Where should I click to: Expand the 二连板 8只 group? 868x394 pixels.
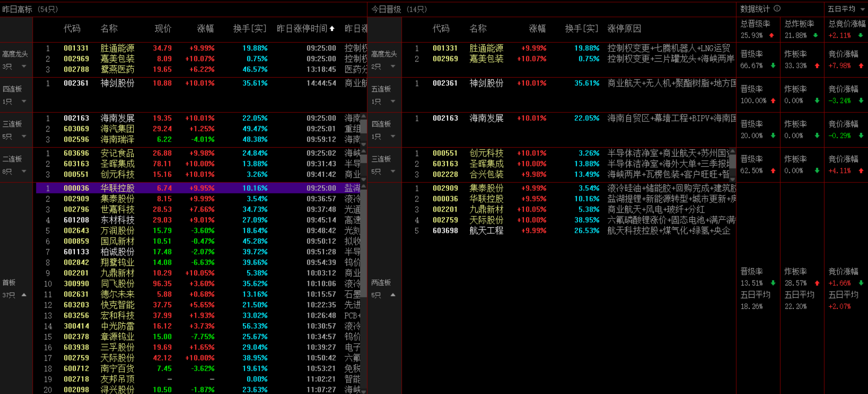point(24,171)
